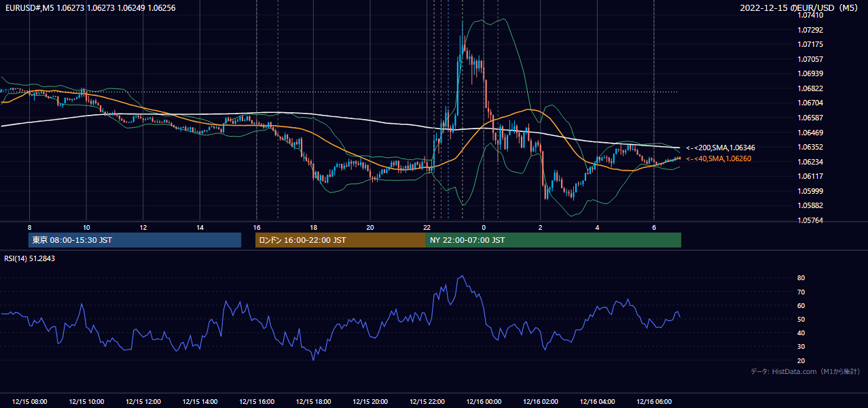
Task: Click hour tick '22' under price chart
Action: (427, 227)
